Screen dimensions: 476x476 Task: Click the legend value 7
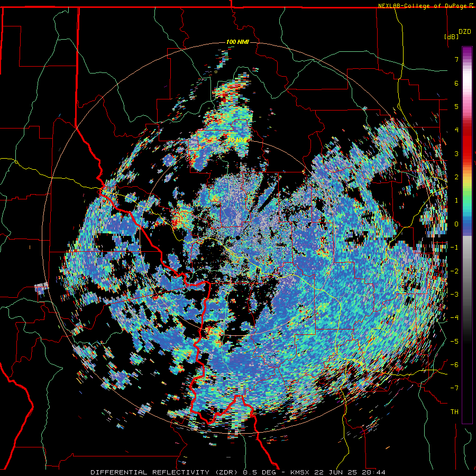point(456,59)
